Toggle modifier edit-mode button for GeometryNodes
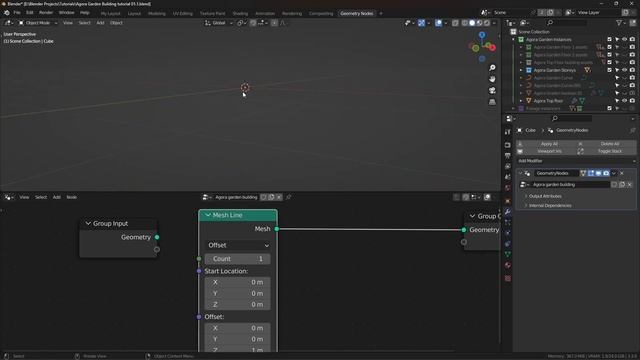 [591, 173]
